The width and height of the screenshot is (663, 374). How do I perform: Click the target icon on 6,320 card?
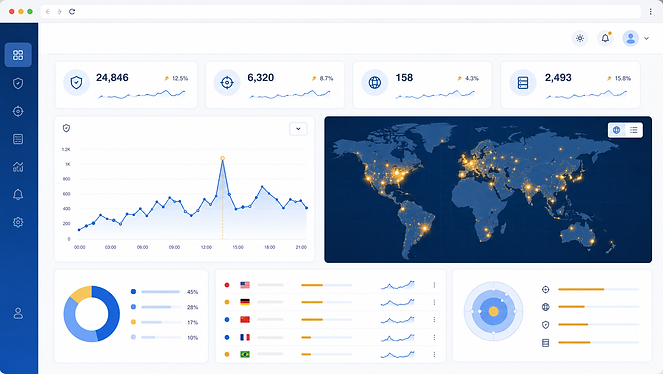227,82
